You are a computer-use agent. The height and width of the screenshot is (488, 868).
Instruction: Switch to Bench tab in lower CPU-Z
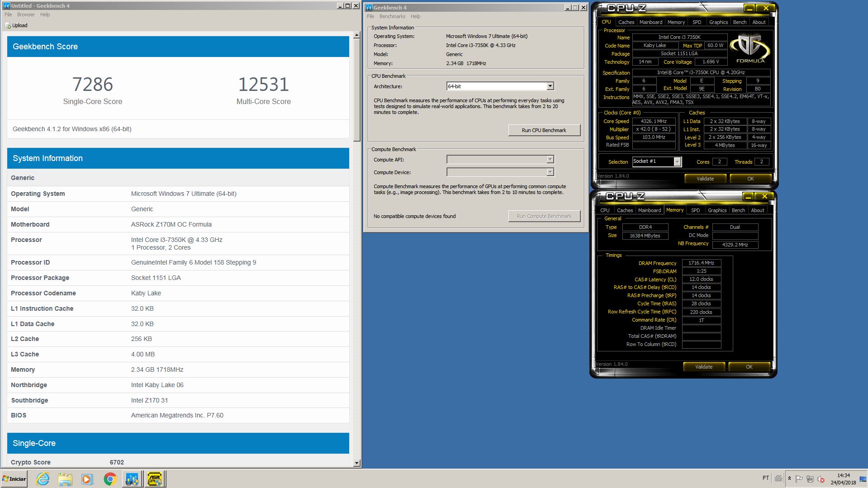738,210
